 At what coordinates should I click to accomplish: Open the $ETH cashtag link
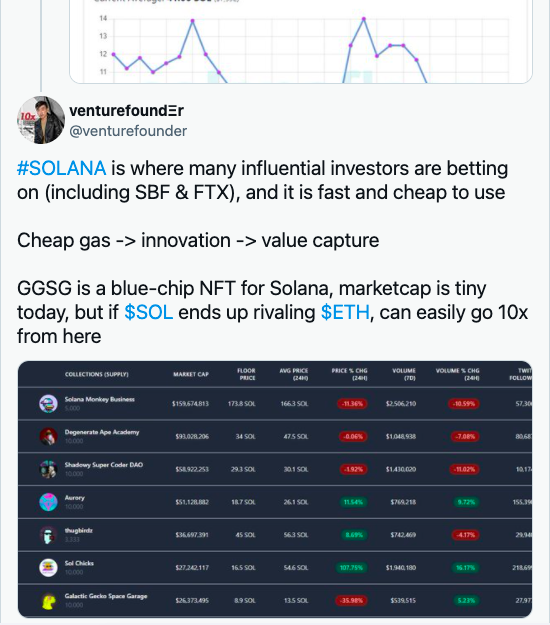(345, 312)
